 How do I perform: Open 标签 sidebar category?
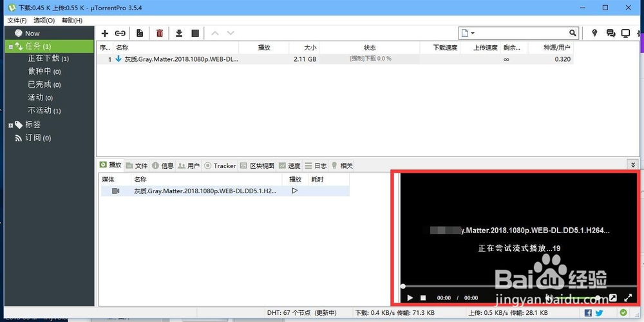[x=33, y=124]
